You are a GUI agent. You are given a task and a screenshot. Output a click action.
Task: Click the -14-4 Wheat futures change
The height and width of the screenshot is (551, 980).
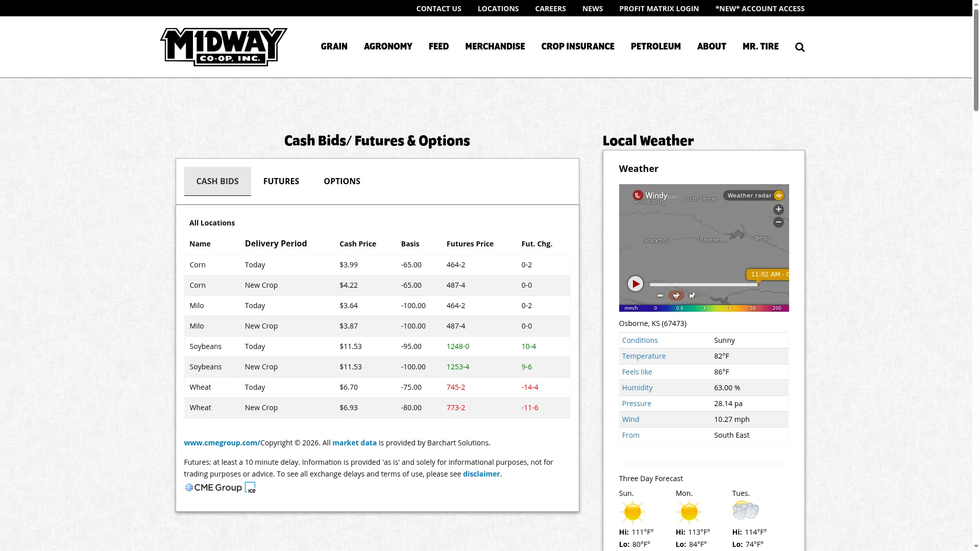pos(530,387)
